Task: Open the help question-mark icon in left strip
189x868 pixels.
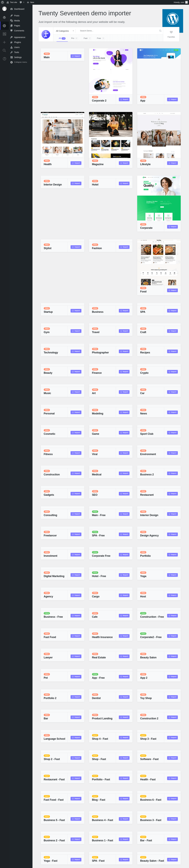Action: click(4, 59)
